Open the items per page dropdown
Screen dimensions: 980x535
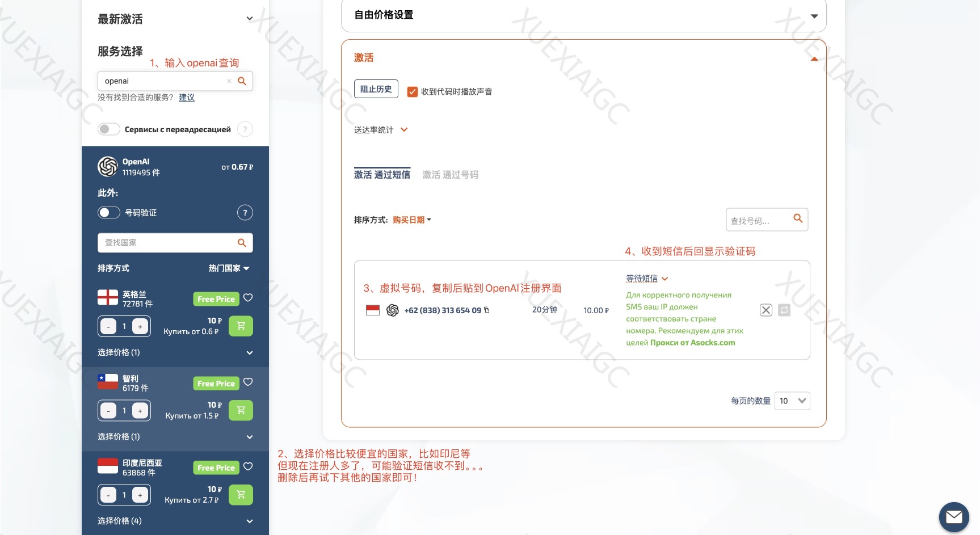(792, 401)
